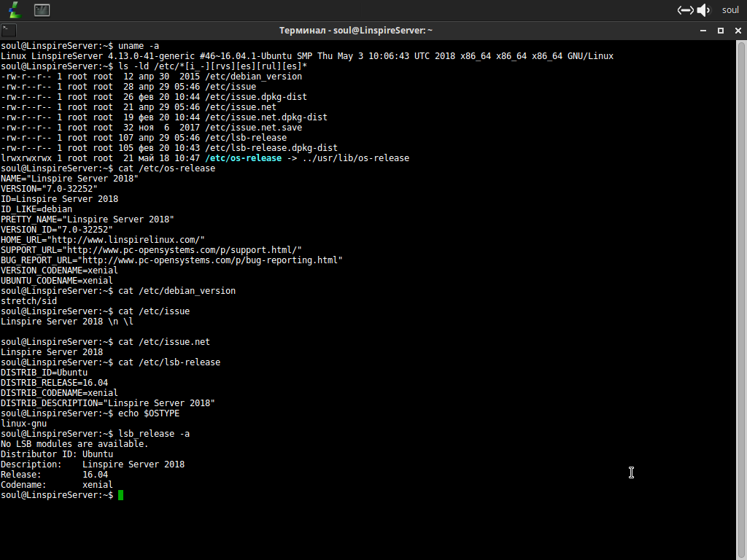Click the /etc/os-release symlink name
This screenshot has width=747, height=560.
[x=244, y=158]
